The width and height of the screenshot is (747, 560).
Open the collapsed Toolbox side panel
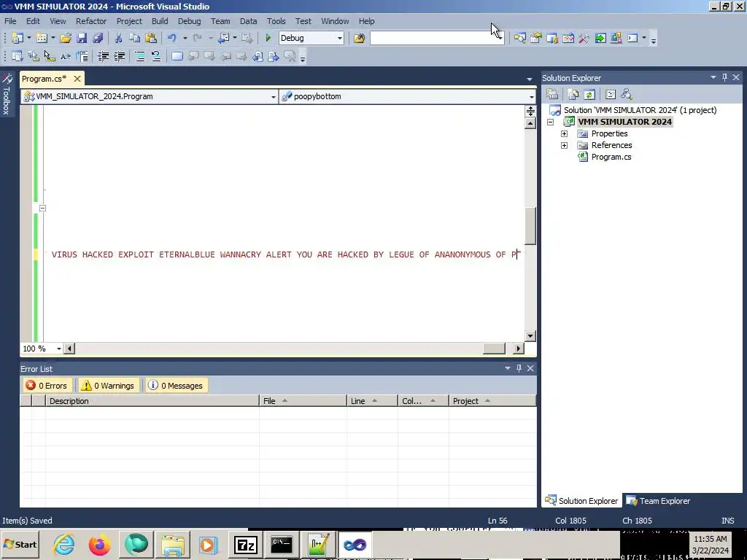pyautogui.click(x=6, y=94)
